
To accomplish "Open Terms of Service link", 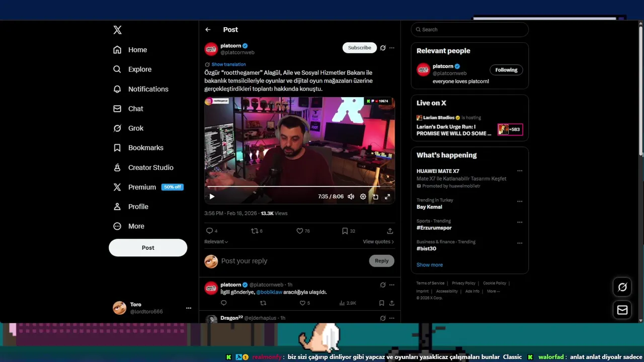I will 430,283.
